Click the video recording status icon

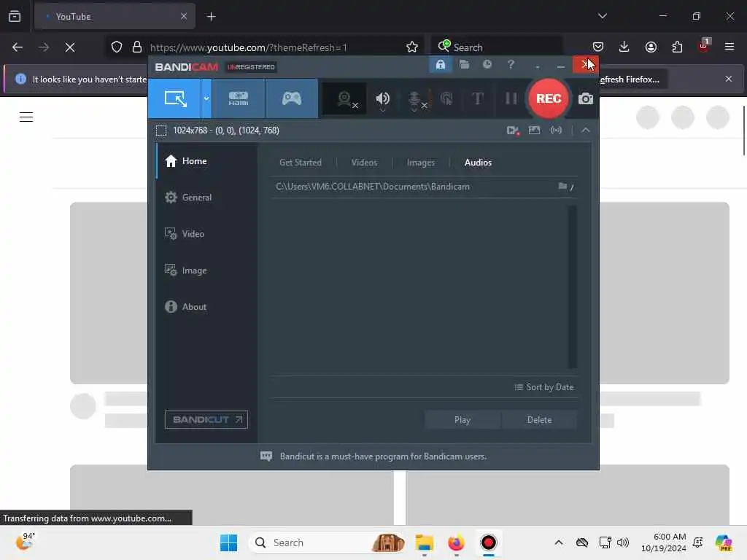[513, 131]
